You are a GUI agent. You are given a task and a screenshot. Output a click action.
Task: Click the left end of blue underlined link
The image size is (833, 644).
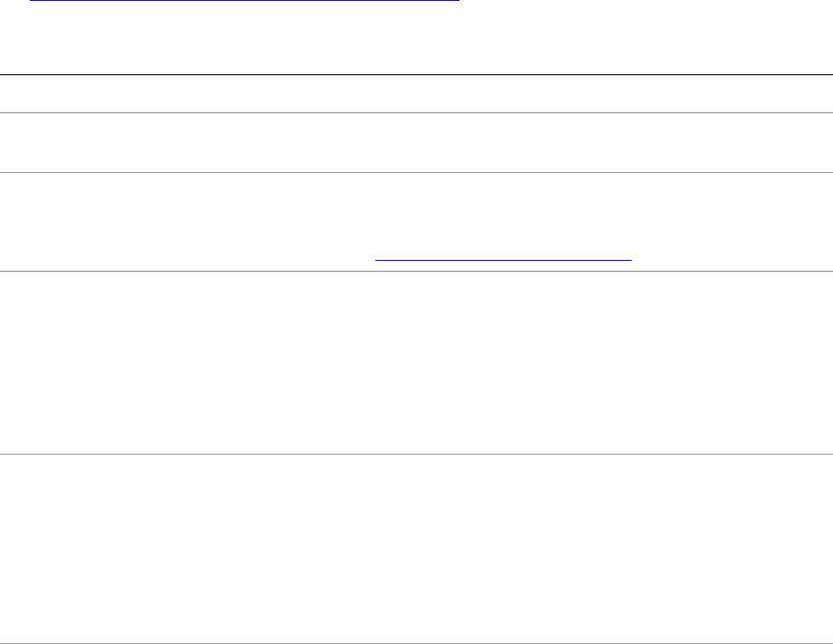(33, 2)
